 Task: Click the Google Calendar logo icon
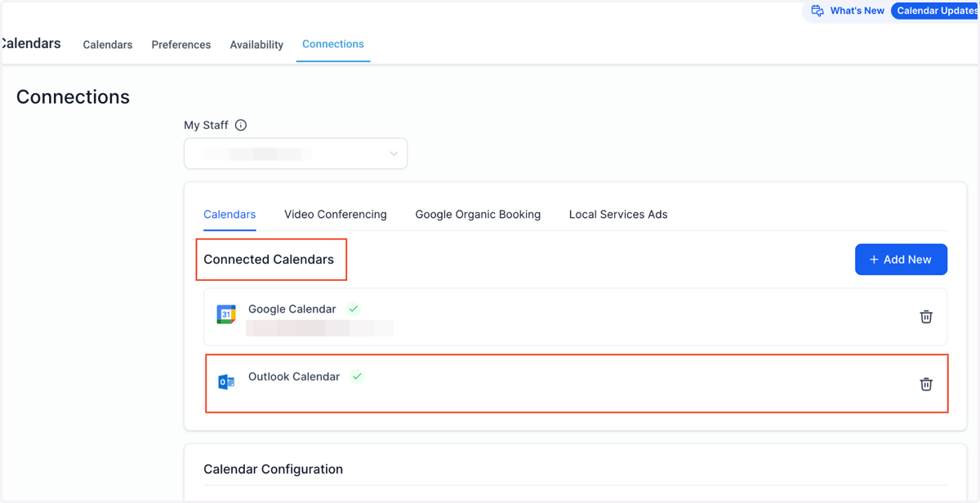pyautogui.click(x=226, y=314)
